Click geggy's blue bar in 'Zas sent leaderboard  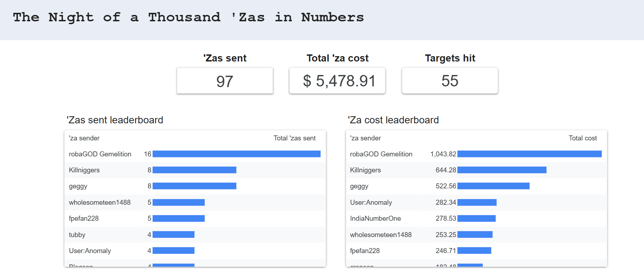(x=194, y=186)
